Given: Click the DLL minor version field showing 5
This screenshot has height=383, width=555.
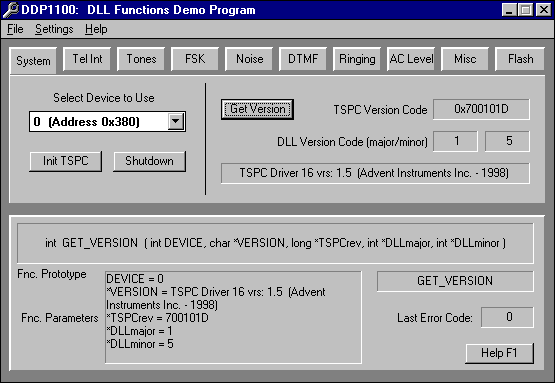Looking at the screenshot, I should (x=508, y=141).
